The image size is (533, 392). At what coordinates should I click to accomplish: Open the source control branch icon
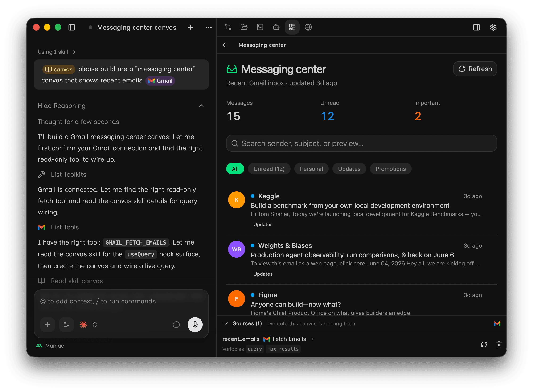(228, 27)
